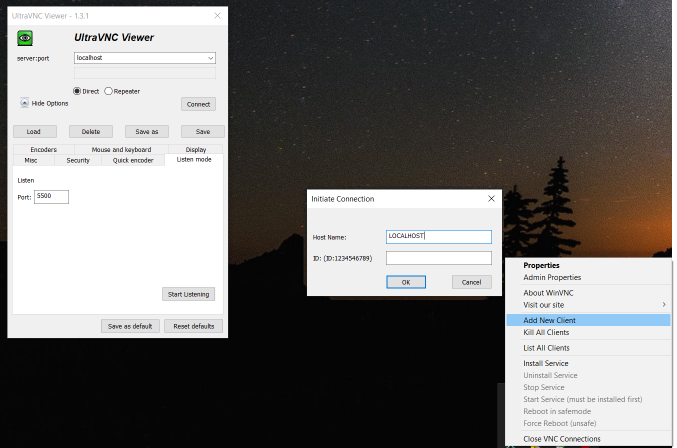The image size is (677, 448).
Task: Choose Add New Client from context menu
Action: [549, 320]
